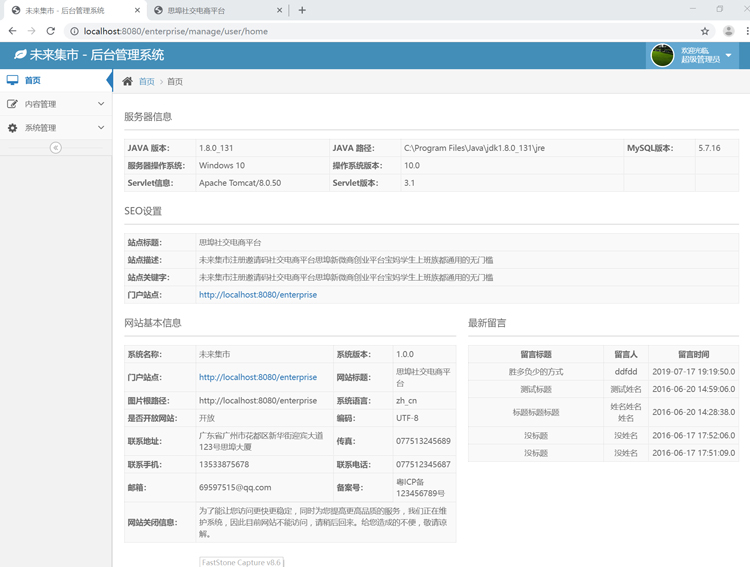The height and width of the screenshot is (567, 750).
Task: Open the Chrome profile icon
Action: [x=729, y=31]
